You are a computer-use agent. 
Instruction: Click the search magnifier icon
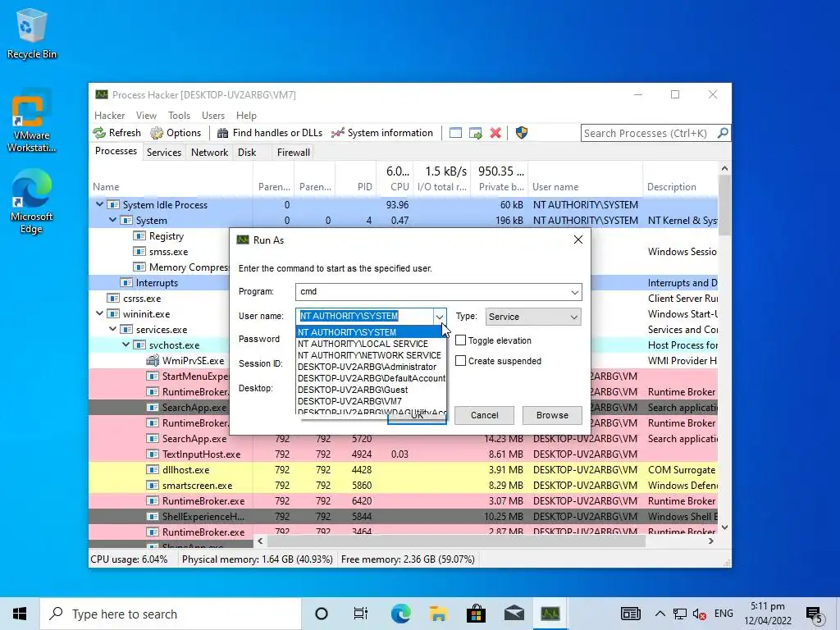pos(723,132)
